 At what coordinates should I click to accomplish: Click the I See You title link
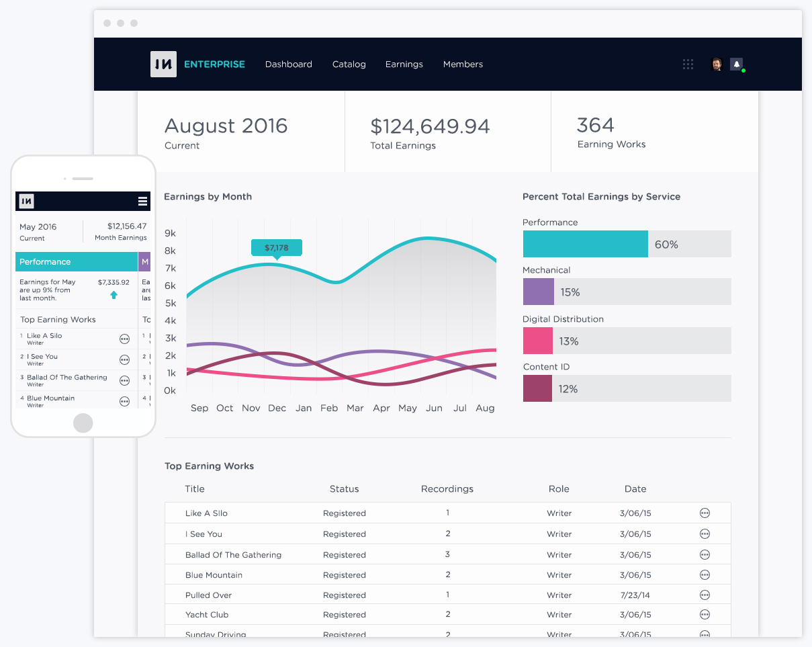coord(204,534)
